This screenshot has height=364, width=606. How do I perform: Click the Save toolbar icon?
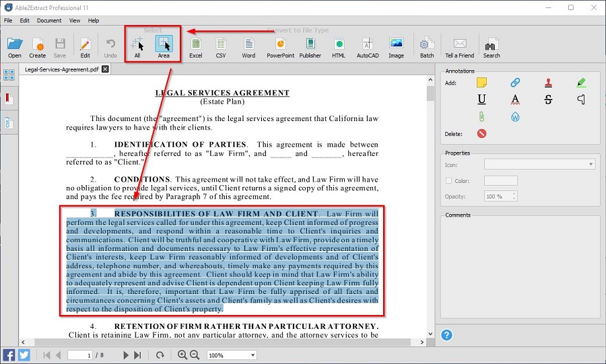(60, 48)
